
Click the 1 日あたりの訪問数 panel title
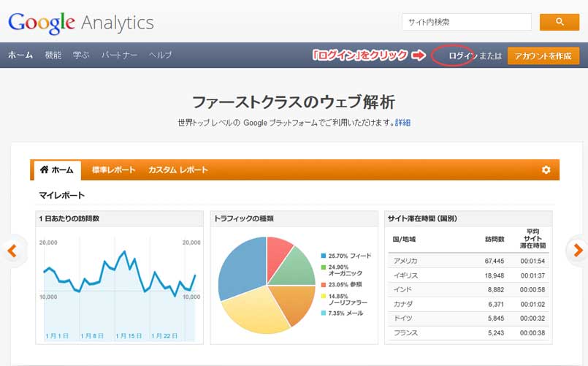[69, 218]
